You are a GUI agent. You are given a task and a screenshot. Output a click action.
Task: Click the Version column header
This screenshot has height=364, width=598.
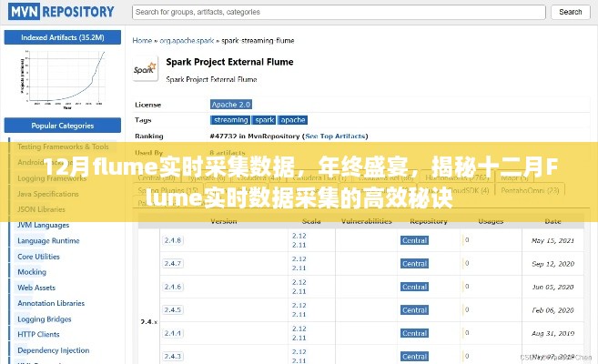tap(224, 221)
